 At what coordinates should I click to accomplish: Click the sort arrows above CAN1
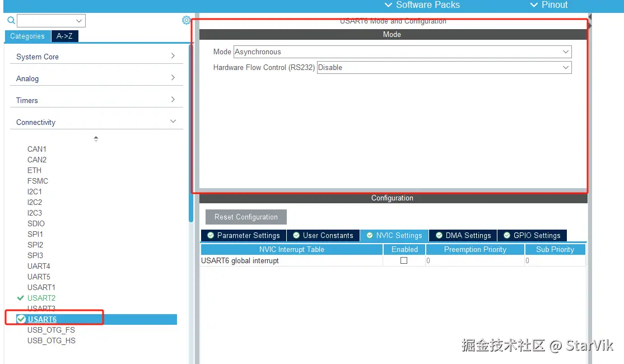pos(96,139)
